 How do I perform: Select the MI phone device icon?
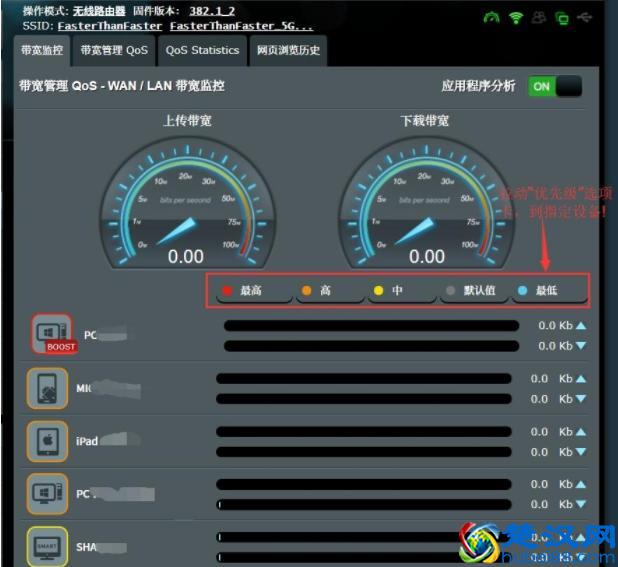pyautogui.click(x=47, y=388)
